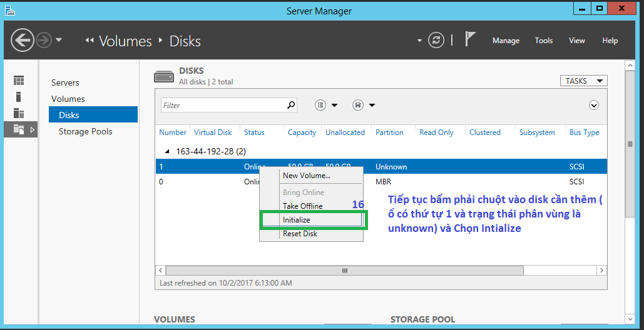The height and width of the screenshot is (330, 644).
Task: Click the horizontal scrollbar under disk list
Action: (x=344, y=271)
